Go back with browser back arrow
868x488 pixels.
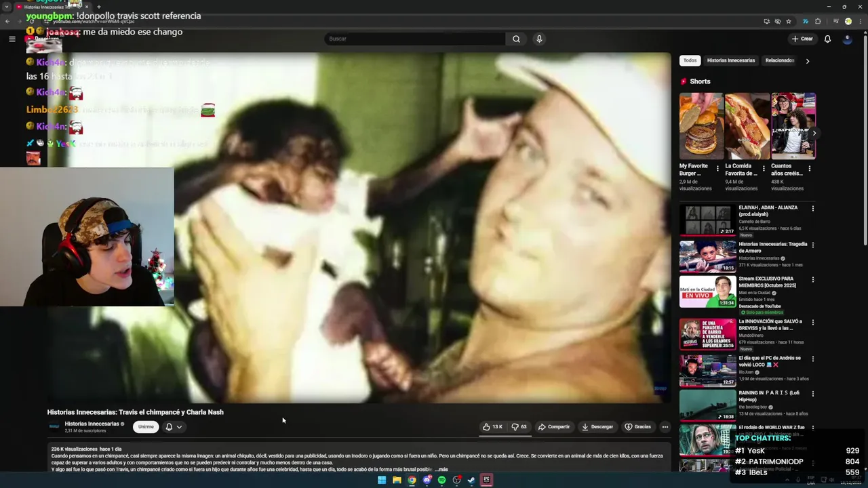[7, 21]
